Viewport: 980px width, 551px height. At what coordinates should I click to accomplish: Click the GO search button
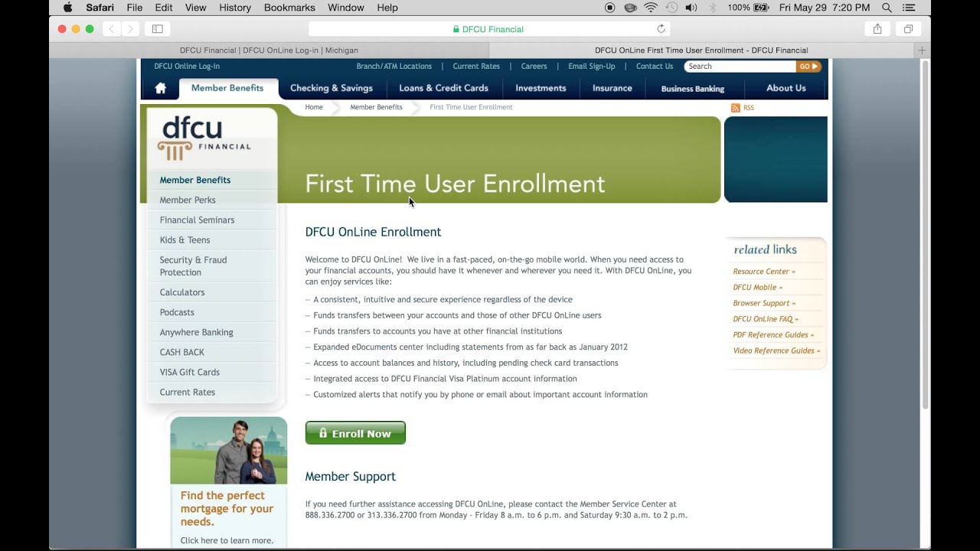point(808,67)
